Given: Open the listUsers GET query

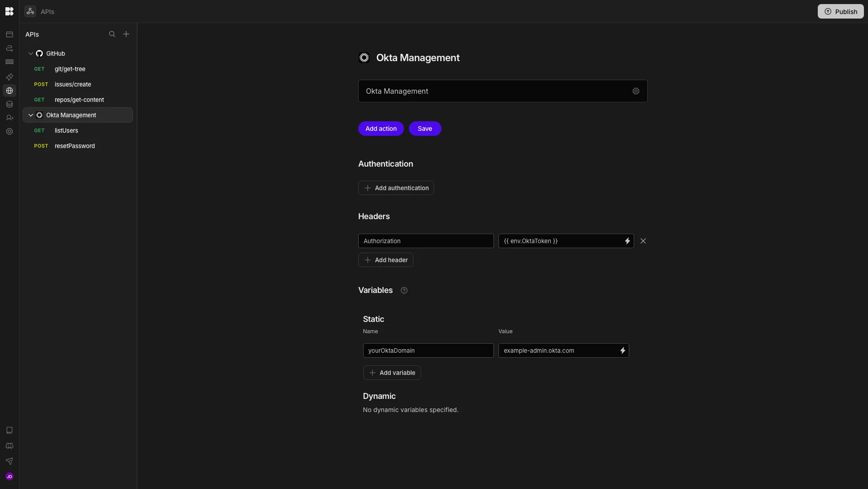Looking at the screenshot, I should coord(78,130).
